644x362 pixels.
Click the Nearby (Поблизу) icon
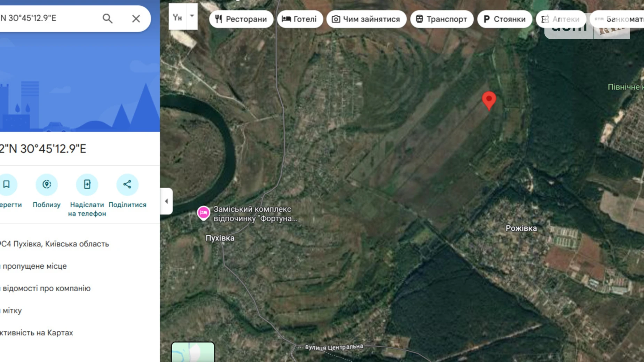point(47,184)
